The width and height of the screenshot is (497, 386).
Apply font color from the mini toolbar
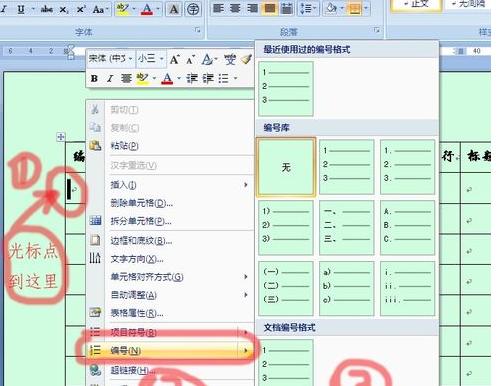167,79
